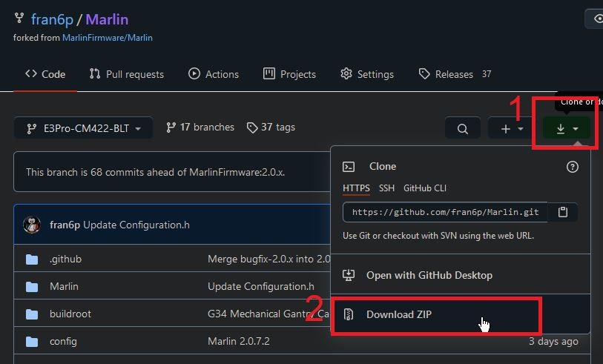
Task: Copy the clone URL with clipboard icon
Action: coord(563,212)
